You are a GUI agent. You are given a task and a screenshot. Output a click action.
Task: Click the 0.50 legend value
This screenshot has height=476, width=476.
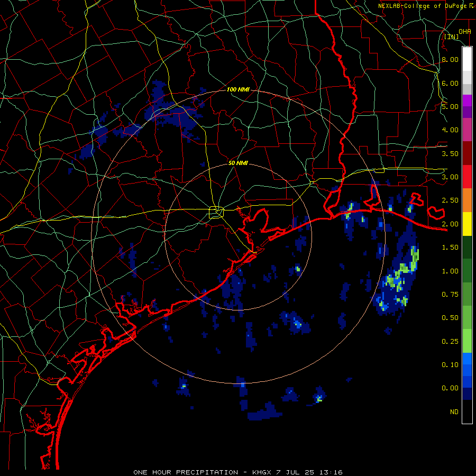[450, 318]
